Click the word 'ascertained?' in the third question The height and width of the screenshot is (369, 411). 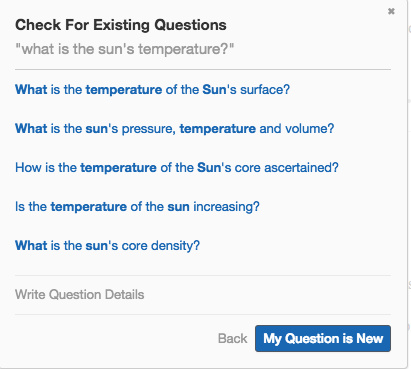[x=301, y=167]
